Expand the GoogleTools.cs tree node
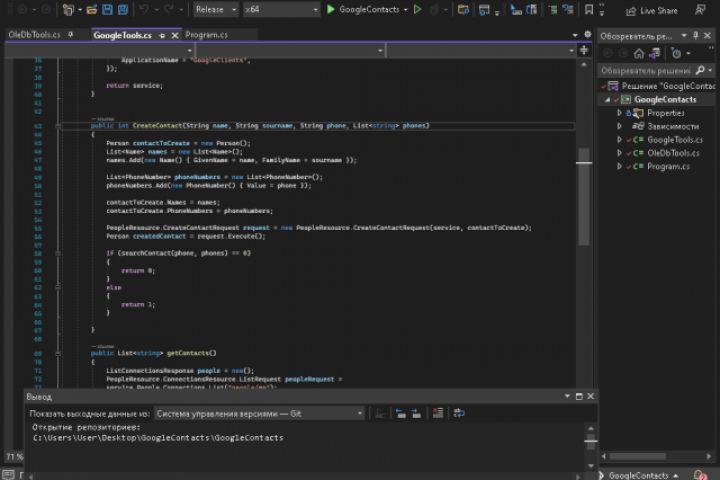The image size is (720, 480). (619, 140)
